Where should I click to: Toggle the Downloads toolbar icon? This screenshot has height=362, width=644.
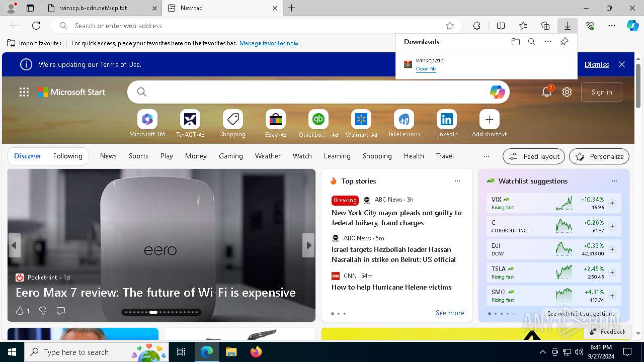(x=567, y=26)
